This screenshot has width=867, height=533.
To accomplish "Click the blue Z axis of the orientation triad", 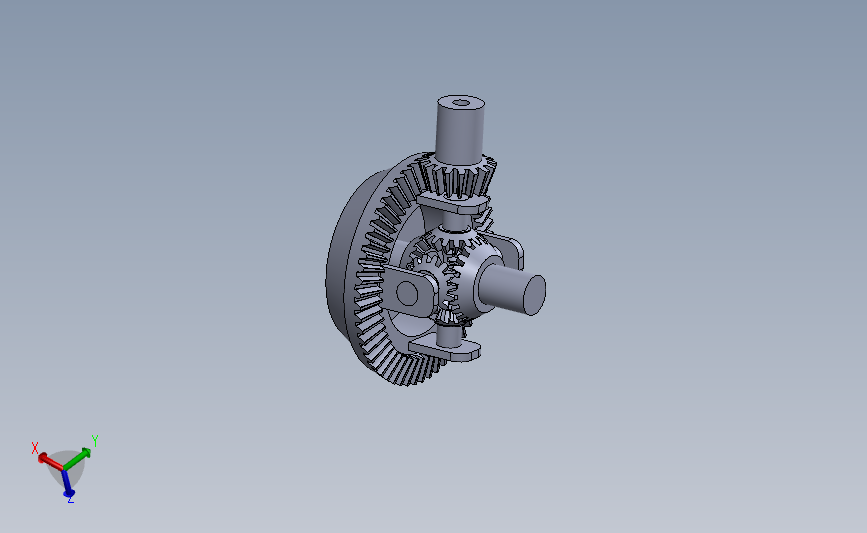I will [x=66, y=484].
